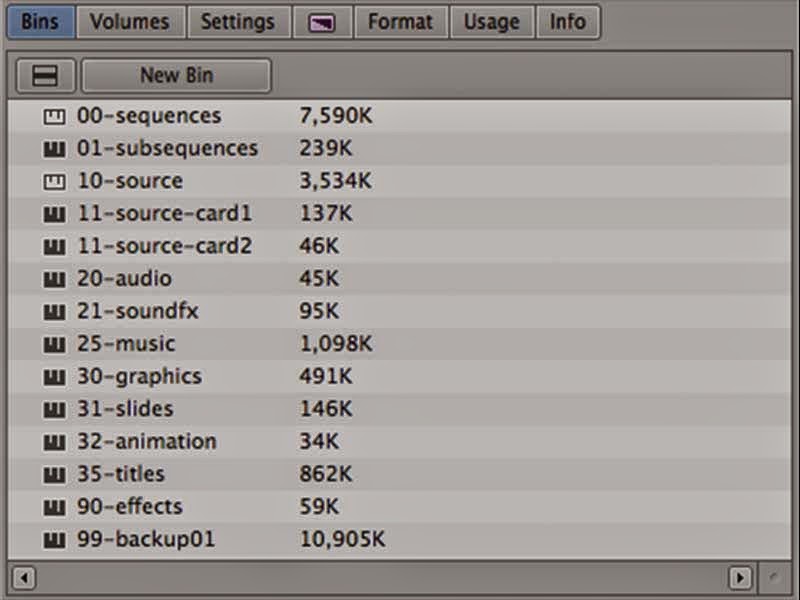Open the Info tab
Viewport: 800px width, 600px height.
[567, 22]
